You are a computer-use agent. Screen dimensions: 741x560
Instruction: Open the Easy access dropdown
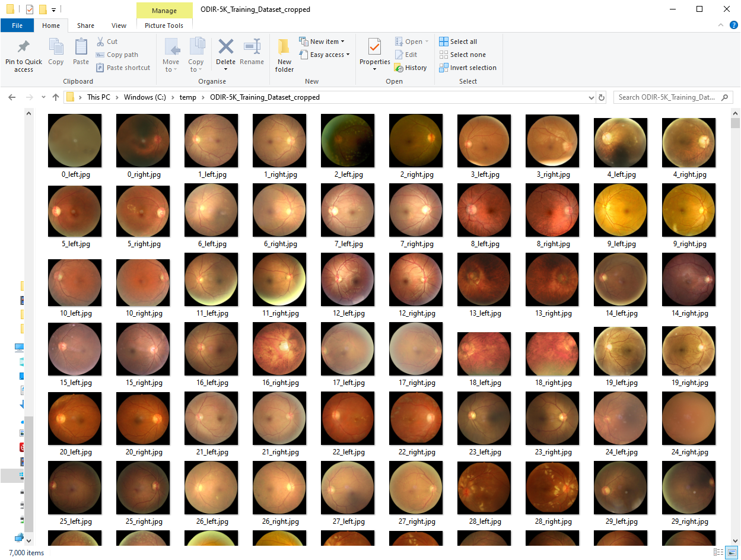324,55
